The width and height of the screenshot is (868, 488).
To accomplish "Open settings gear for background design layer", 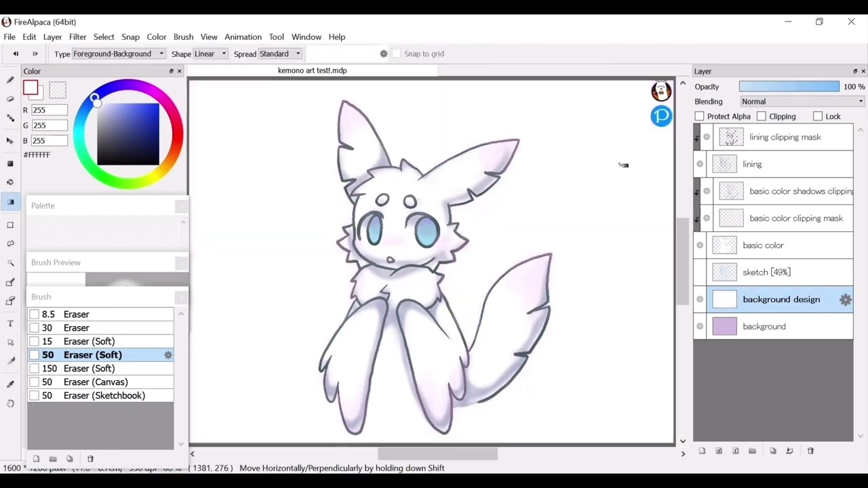I will click(845, 300).
